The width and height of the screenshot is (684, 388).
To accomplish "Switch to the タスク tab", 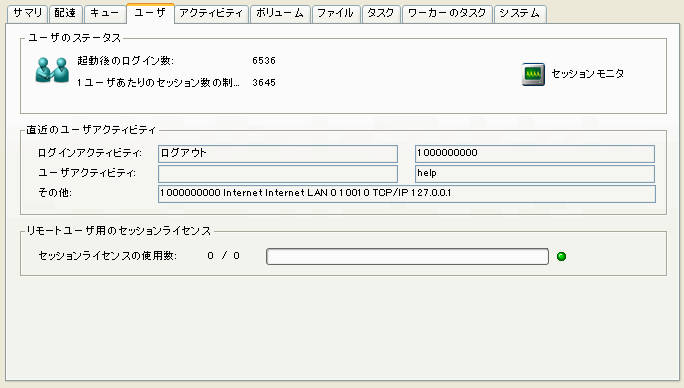I will [381, 14].
